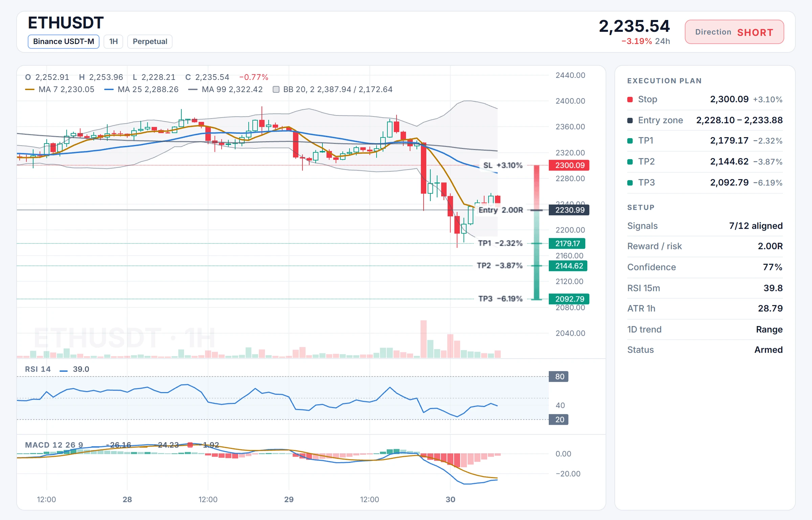The width and height of the screenshot is (812, 520).
Task: Click the RSI 14 indicator label
Action: pyautogui.click(x=38, y=369)
